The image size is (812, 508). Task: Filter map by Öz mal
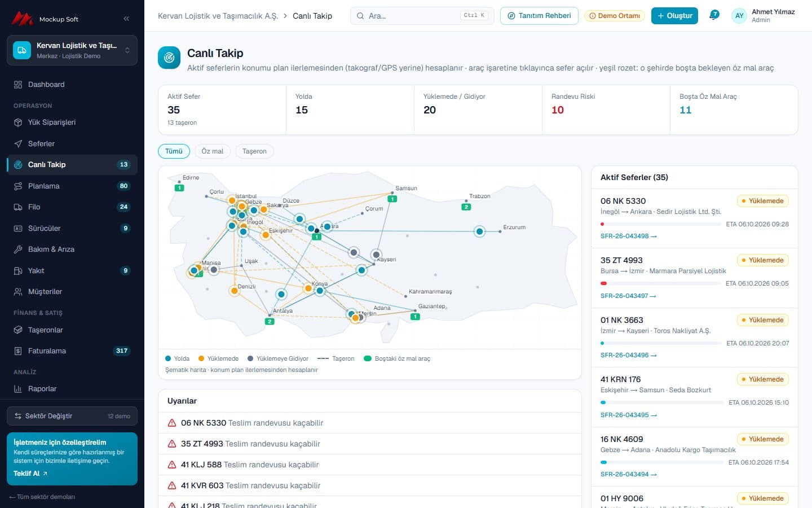click(213, 151)
